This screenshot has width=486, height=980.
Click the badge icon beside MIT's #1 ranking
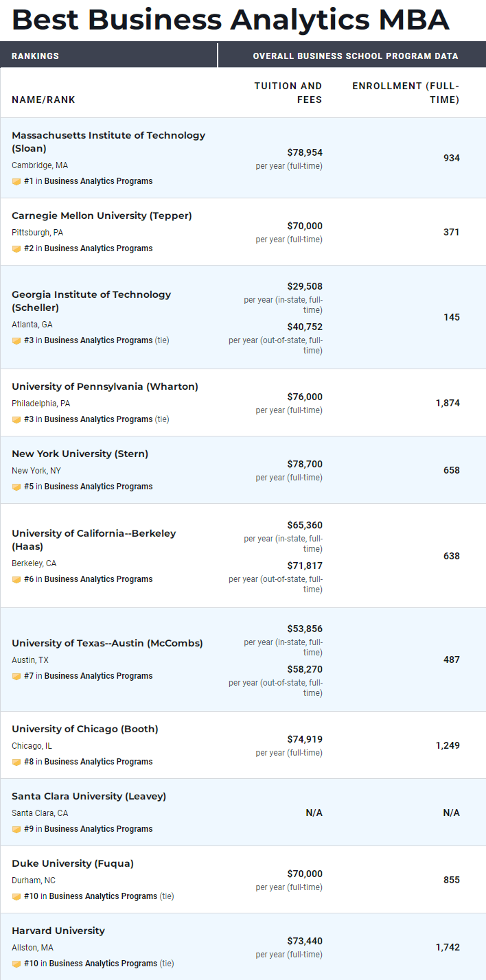click(x=16, y=182)
